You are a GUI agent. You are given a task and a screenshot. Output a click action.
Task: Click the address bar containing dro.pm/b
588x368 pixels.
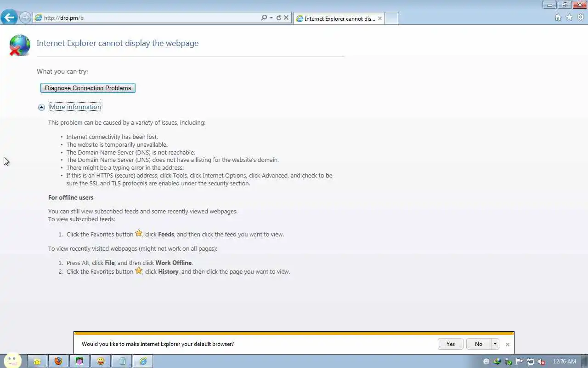click(x=146, y=18)
